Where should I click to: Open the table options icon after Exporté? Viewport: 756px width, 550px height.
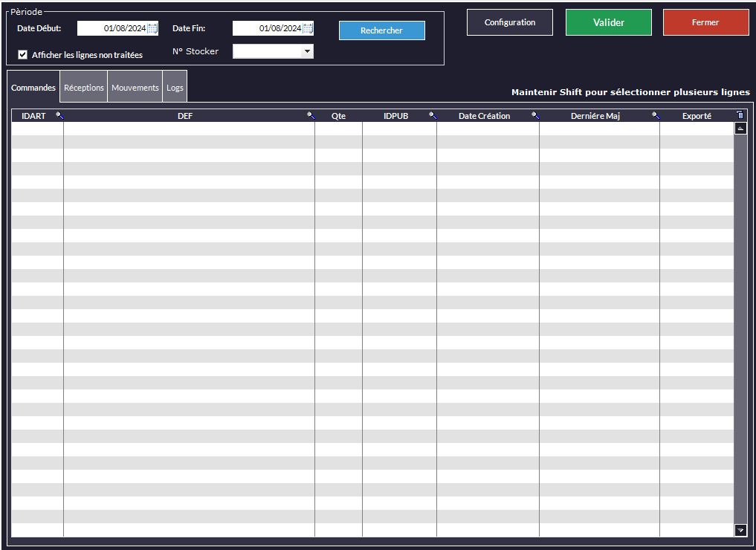click(740, 115)
